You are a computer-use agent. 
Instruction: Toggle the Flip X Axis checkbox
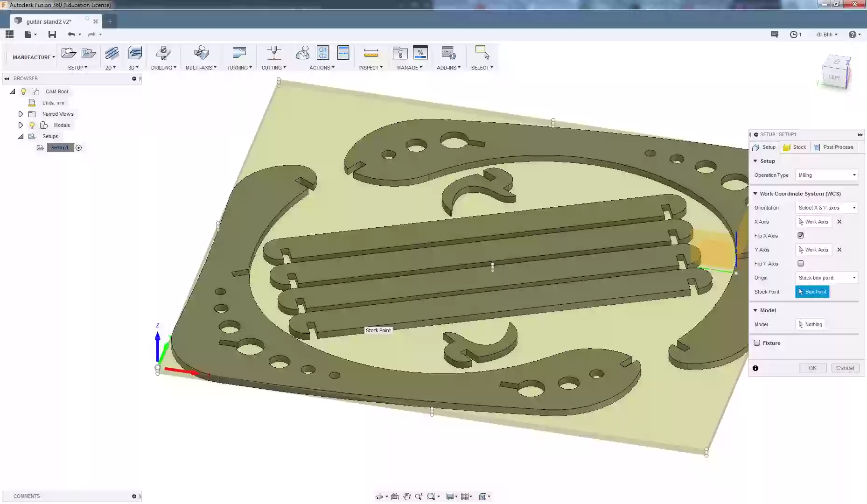click(801, 236)
